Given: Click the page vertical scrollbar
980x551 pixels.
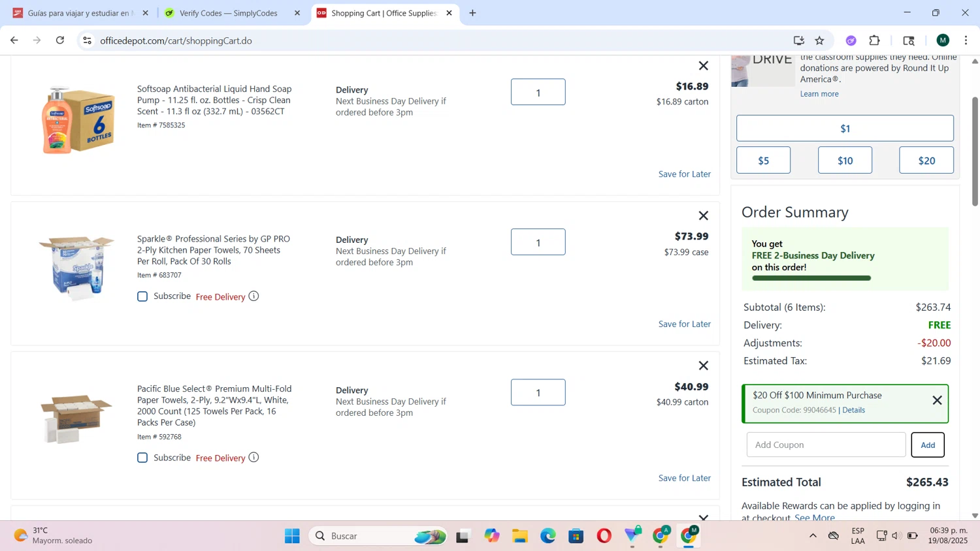Looking at the screenshot, I should click(x=975, y=151).
